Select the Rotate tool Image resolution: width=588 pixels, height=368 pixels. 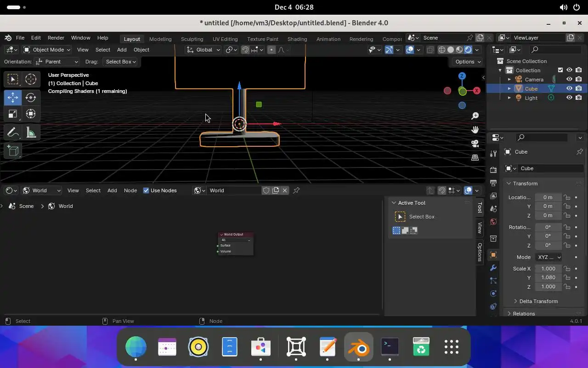(x=31, y=98)
